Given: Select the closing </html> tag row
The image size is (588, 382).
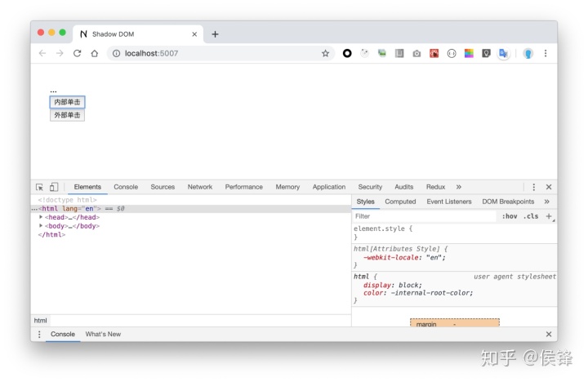Looking at the screenshot, I should [x=191, y=235].
